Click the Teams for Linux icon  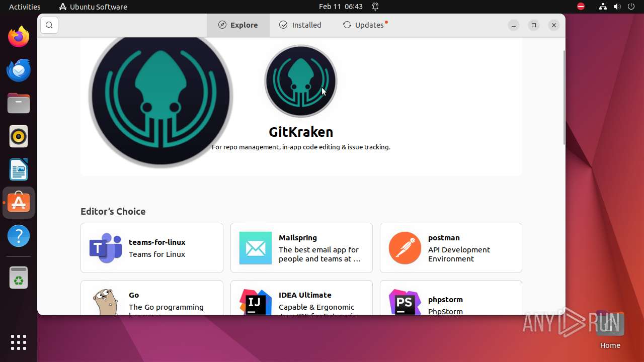click(106, 248)
